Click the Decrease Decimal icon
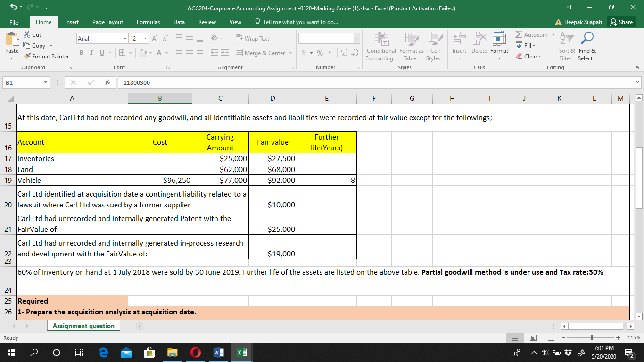644x362 pixels. click(x=354, y=53)
